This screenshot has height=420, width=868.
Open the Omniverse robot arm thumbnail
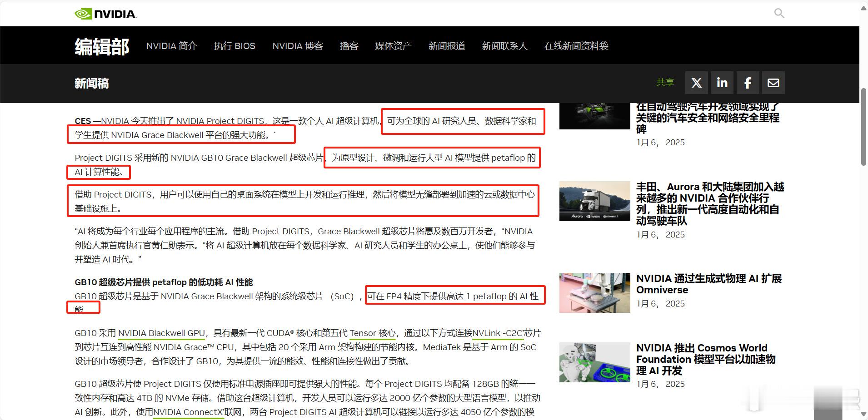tap(594, 293)
